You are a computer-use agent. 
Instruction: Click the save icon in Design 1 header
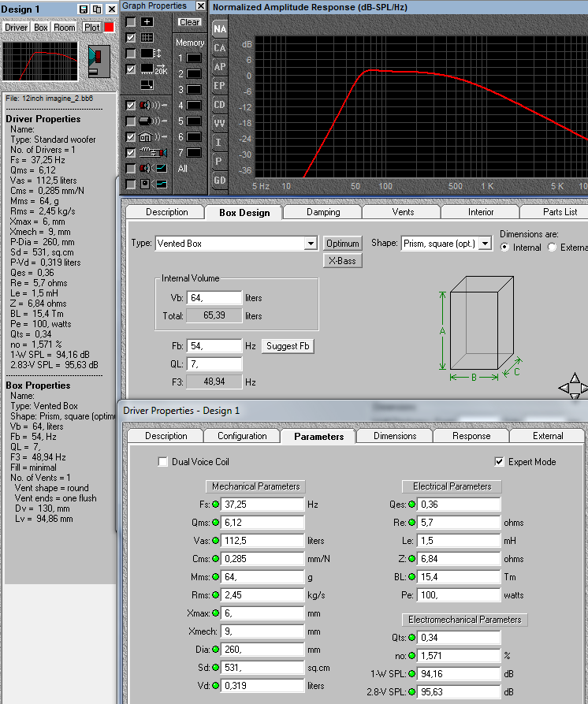tap(84, 9)
